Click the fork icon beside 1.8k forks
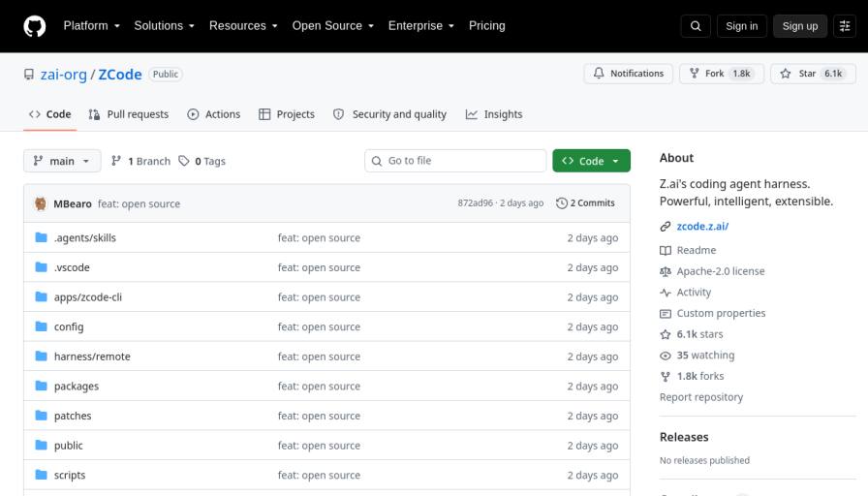868x496 pixels. [x=665, y=377]
